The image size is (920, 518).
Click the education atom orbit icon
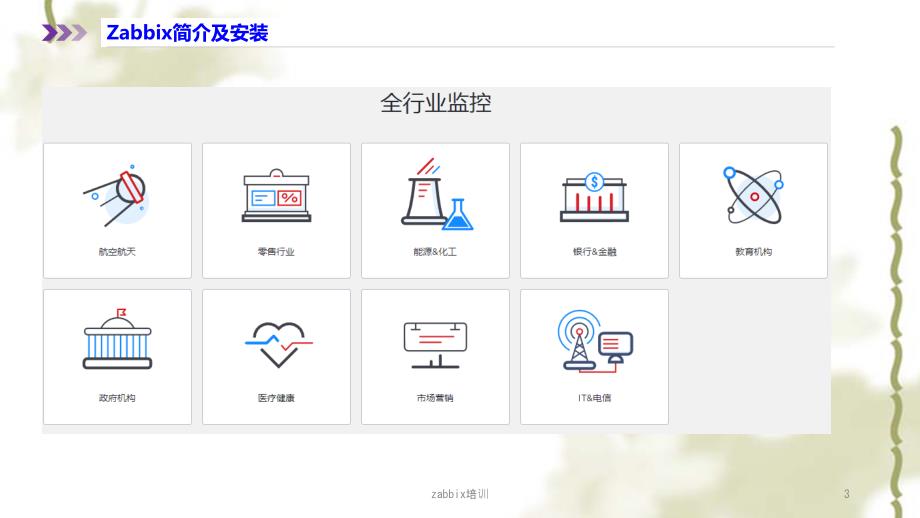pyautogui.click(x=755, y=195)
